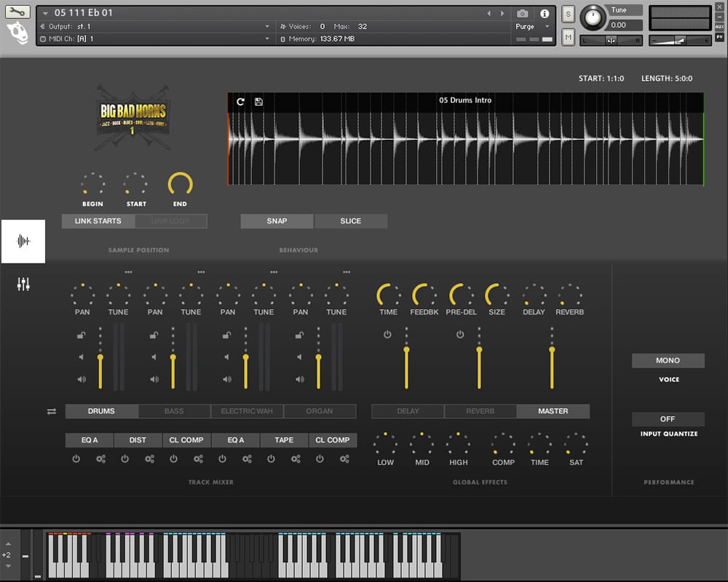Enable the LINK STARTS button
This screenshot has height=582, width=728.
[98, 221]
